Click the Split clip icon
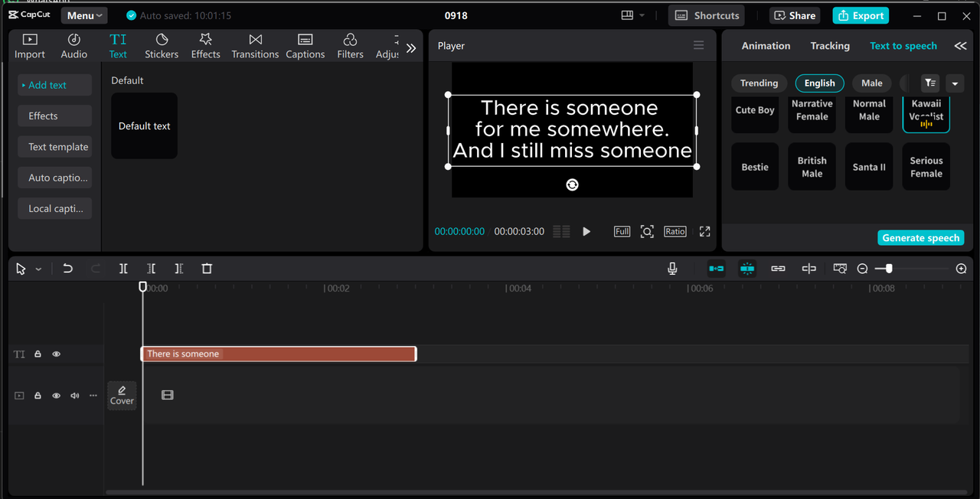This screenshot has width=980, height=499. pos(123,269)
